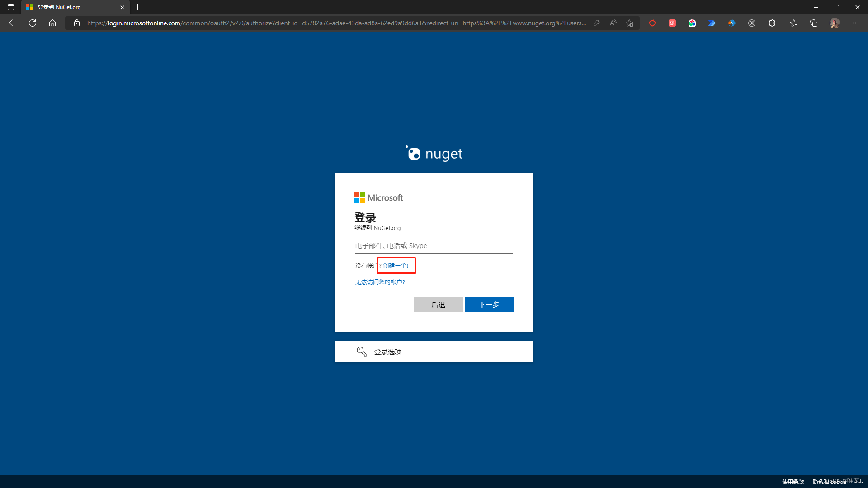868x488 pixels.
Task: Expand 登录选项 sign-in options
Action: click(x=433, y=352)
